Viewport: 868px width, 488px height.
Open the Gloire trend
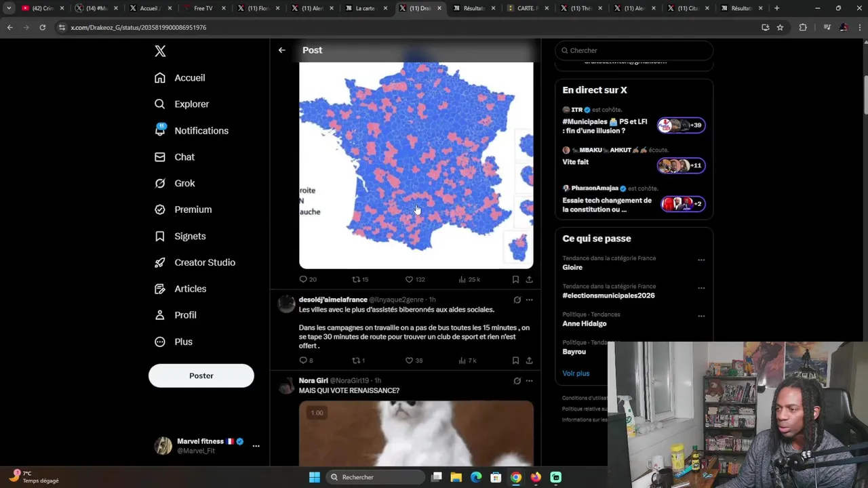572,268
